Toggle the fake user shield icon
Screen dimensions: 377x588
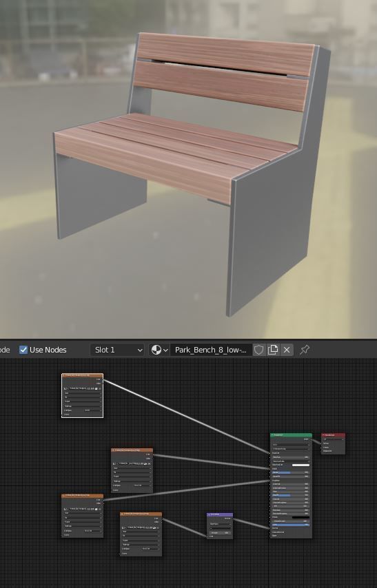point(258,350)
